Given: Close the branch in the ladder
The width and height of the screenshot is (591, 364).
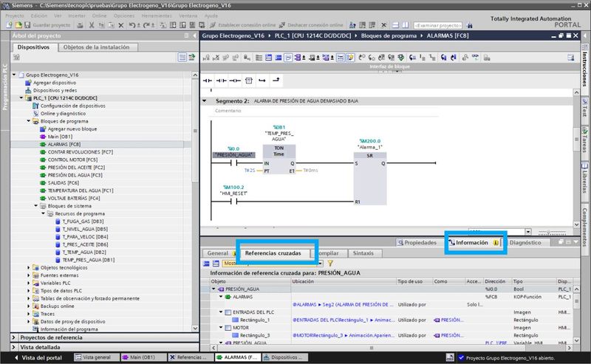Looking at the screenshot, I should [x=276, y=80].
